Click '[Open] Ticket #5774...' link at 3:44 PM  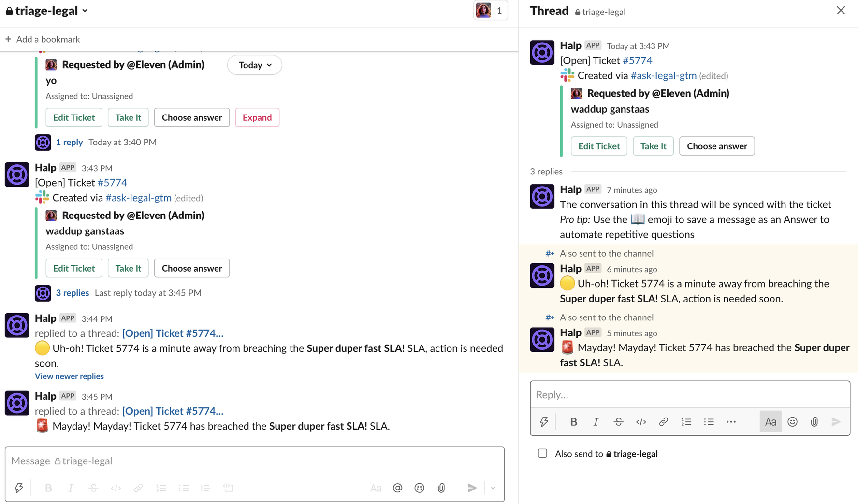173,333
